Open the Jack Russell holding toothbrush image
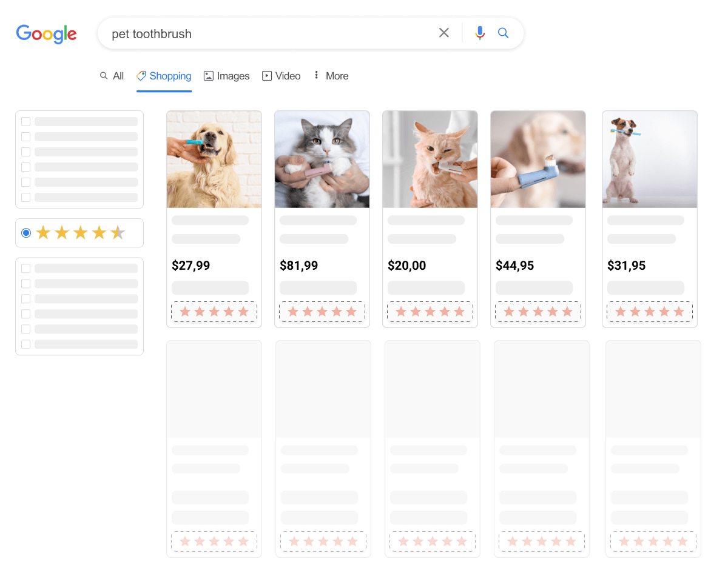 [x=650, y=159]
